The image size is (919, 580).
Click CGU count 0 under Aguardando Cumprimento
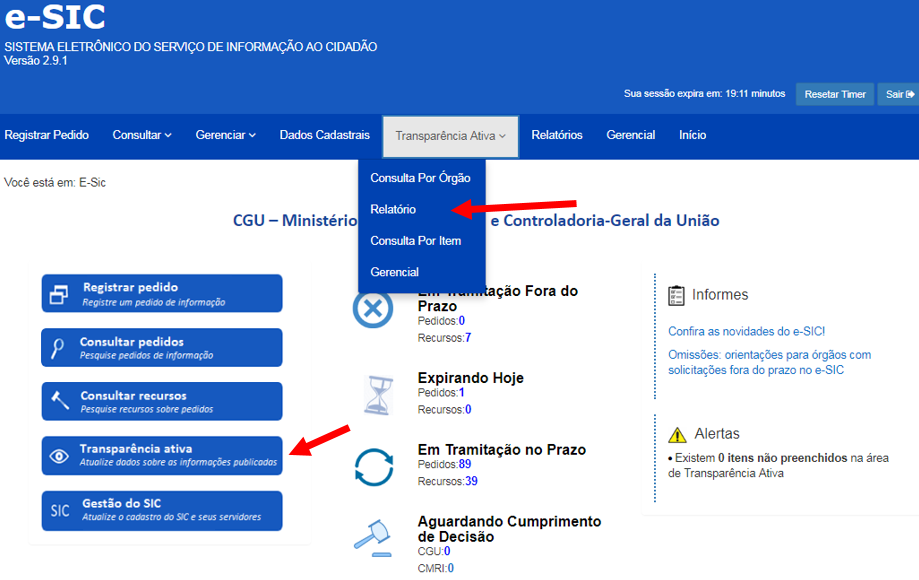tap(447, 551)
